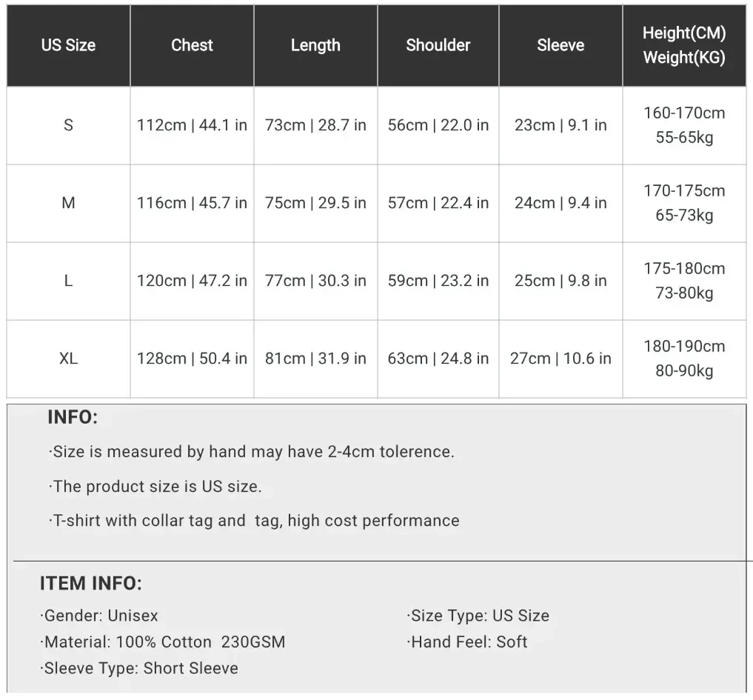Click the S size row label
Screen dimensions: 753x700
(x=68, y=125)
